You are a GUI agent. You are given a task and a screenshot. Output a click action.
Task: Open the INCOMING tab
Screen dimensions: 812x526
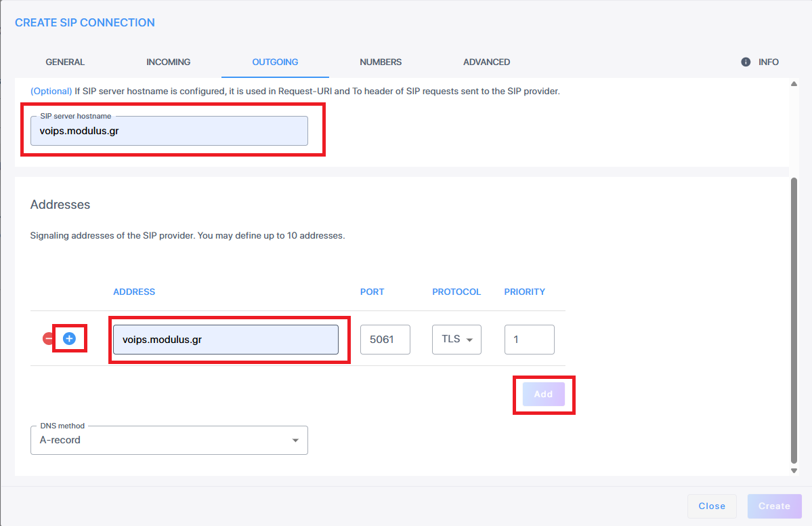(x=168, y=62)
